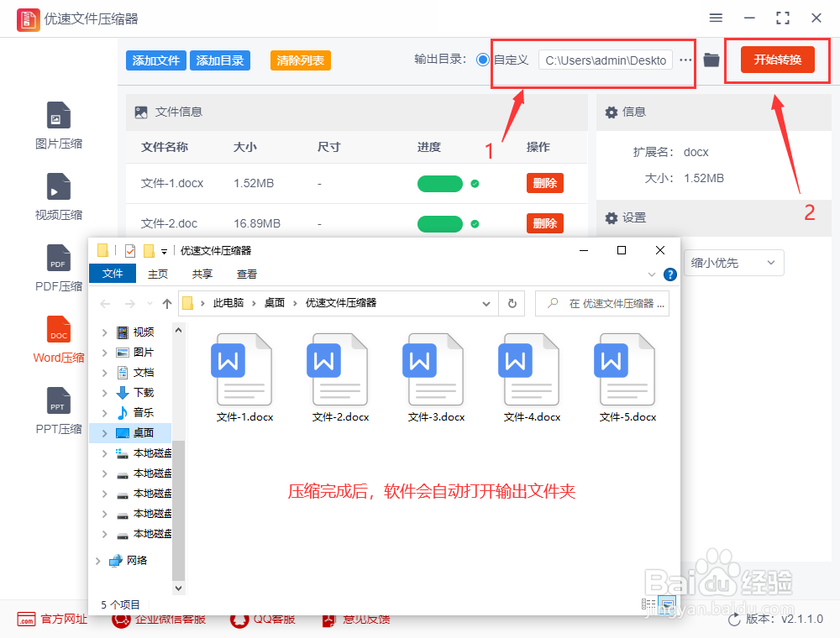Image resolution: width=840 pixels, height=638 pixels.
Task: Open recent locations dropdown arrow in Explorer
Action: (x=150, y=304)
